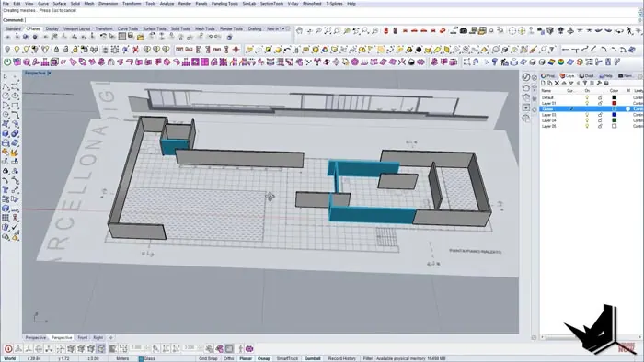Image resolution: width=644 pixels, height=362 pixels.
Task: Click the purple round icon ending the bottom toolbar
Action: pos(249,349)
